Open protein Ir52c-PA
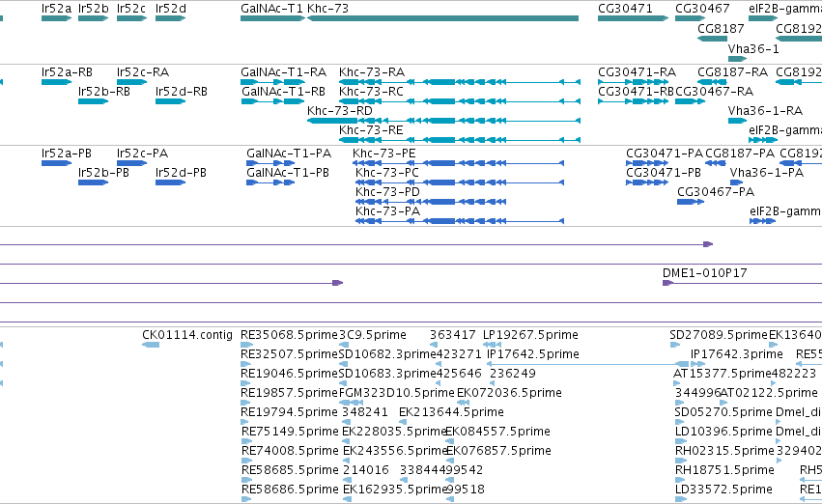The width and height of the screenshot is (822, 504). (x=143, y=153)
